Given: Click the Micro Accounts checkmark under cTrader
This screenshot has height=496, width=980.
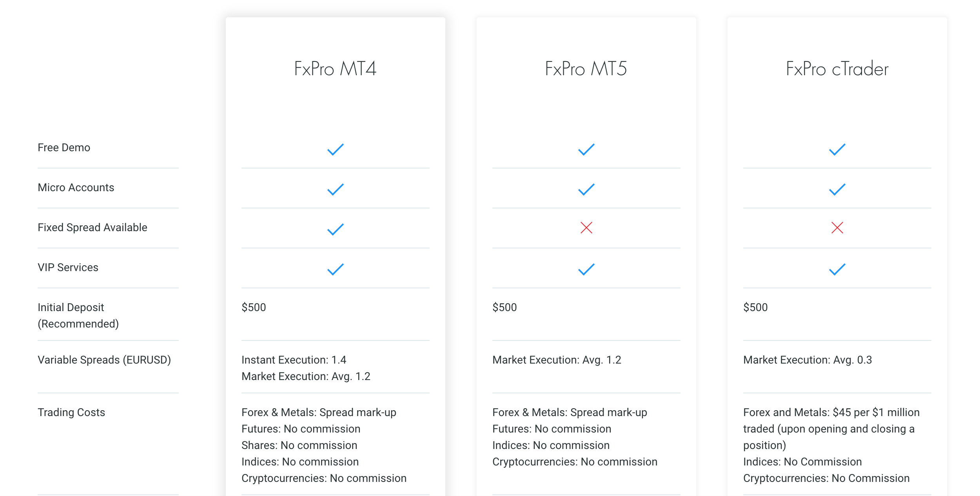Looking at the screenshot, I should (x=837, y=189).
